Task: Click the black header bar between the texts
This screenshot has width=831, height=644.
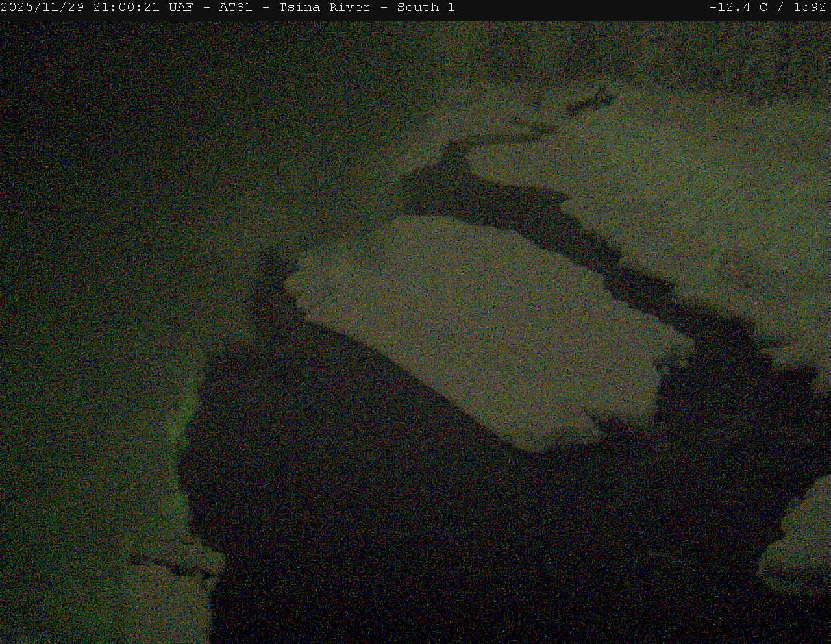Action: (584, 8)
